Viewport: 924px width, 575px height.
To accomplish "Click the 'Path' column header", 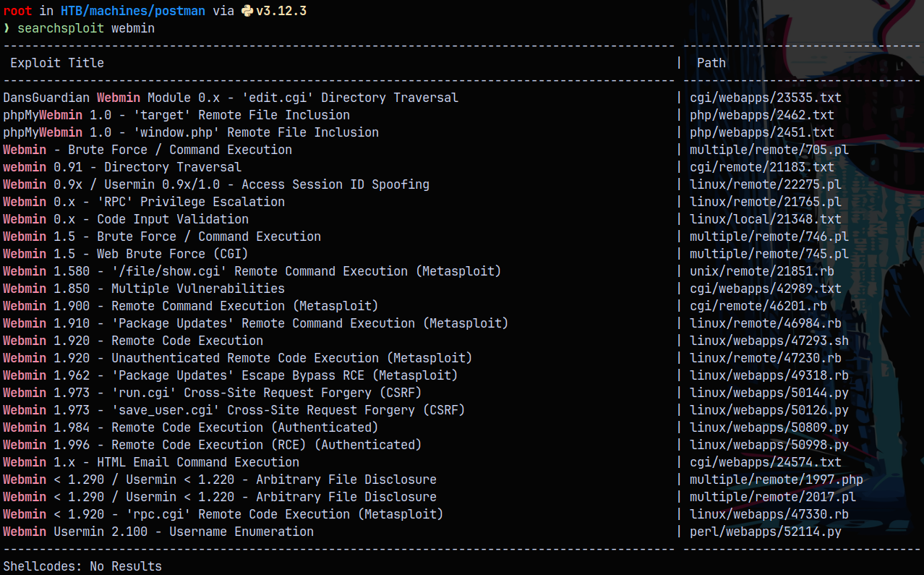I will click(x=711, y=63).
